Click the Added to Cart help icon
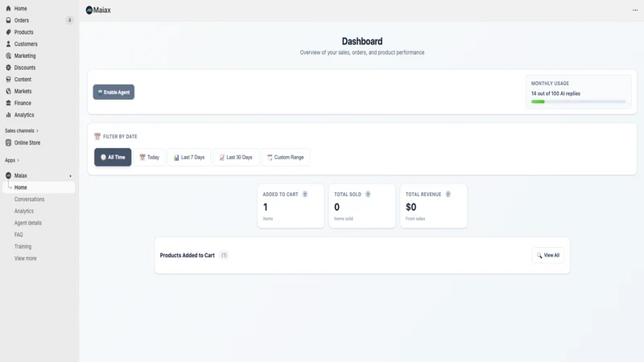The height and width of the screenshot is (362, 644). 305,194
